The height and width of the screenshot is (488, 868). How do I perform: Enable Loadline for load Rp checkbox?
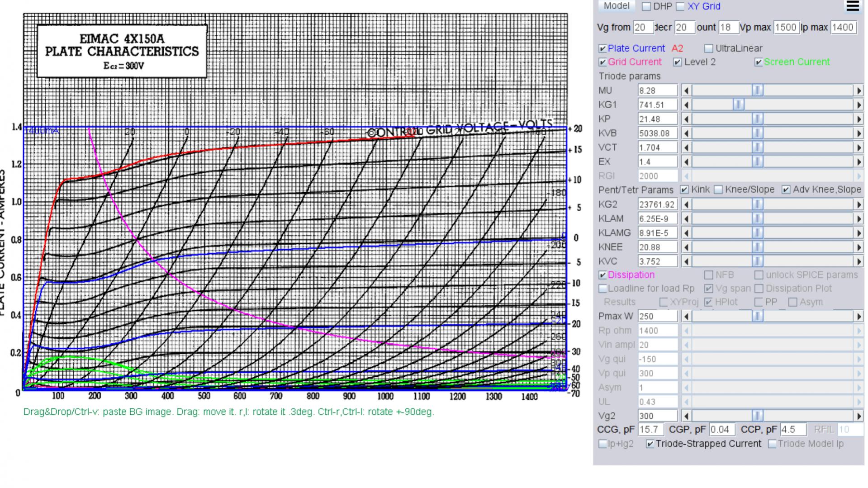(602, 289)
